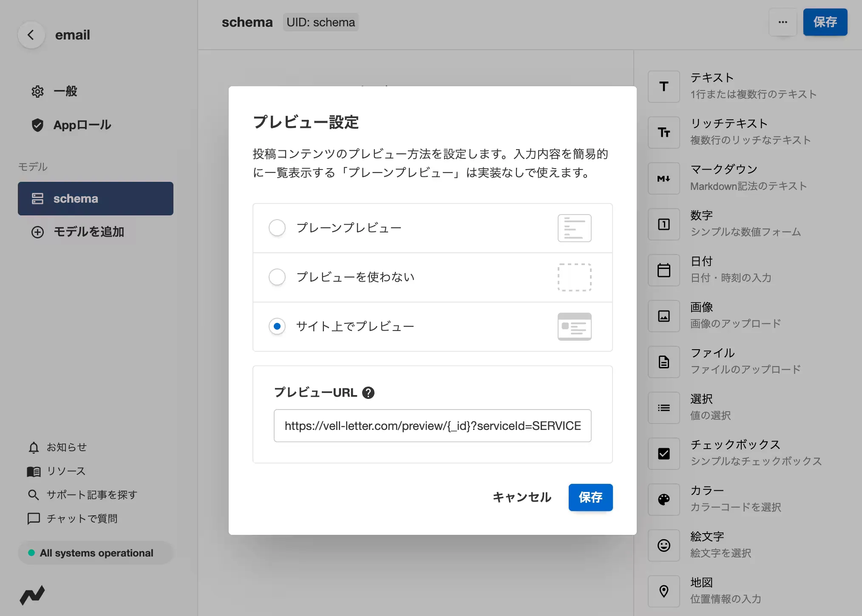Select the プレーンプレビュー radio option
Image resolution: width=862 pixels, height=616 pixels.
277,228
